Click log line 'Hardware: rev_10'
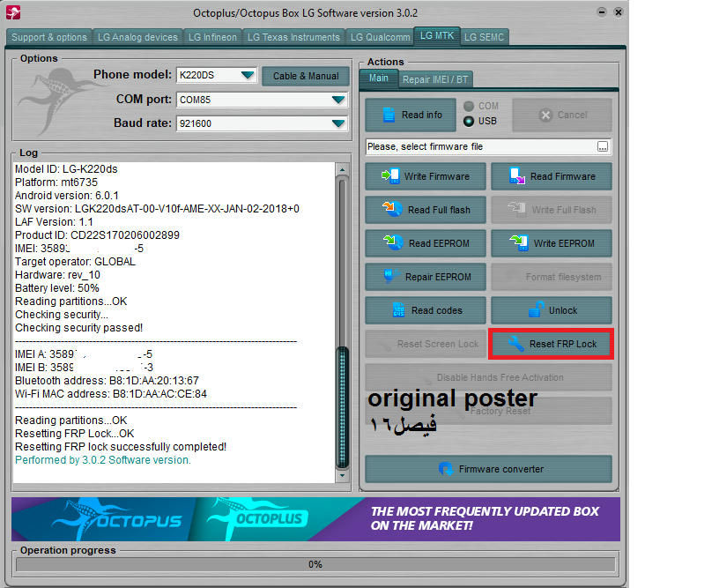The height and width of the screenshot is (588, 719). click(57, 275)
